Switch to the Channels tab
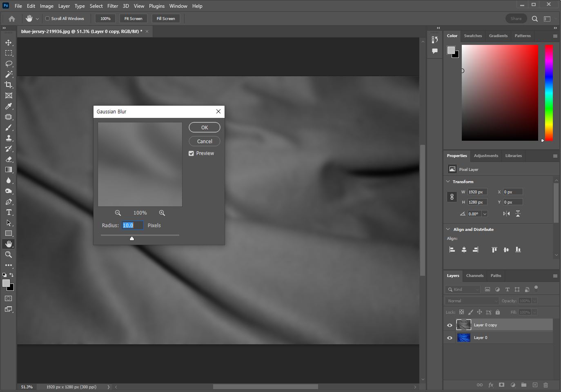This screenshot has height=392, width=561. coord(474,276)
